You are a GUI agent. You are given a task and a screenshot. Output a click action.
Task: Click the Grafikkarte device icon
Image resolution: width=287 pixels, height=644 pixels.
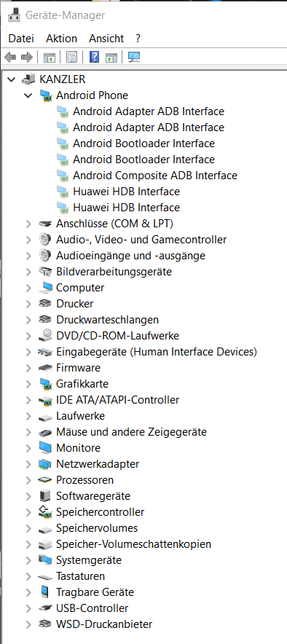click(x=45, y=384)
